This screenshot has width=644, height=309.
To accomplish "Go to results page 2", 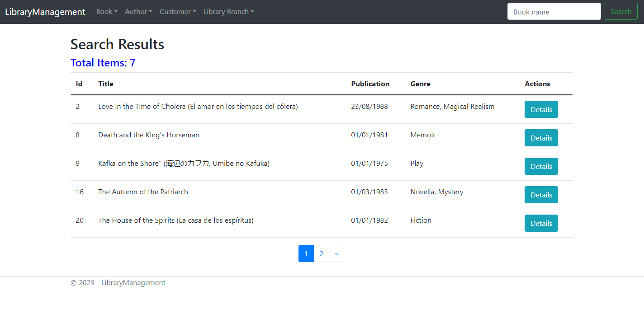I will click(321, 253).
